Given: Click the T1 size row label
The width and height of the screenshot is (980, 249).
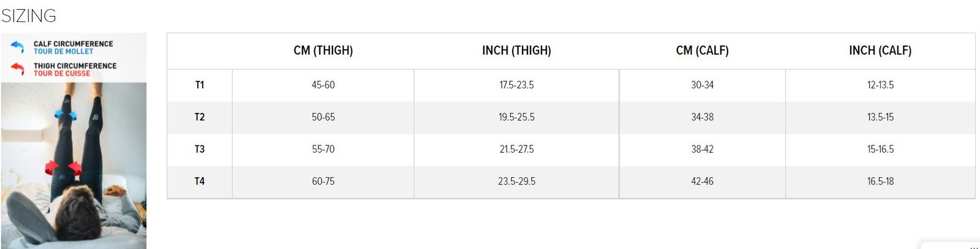Looking at the screenshot, I should pos(200,85).
